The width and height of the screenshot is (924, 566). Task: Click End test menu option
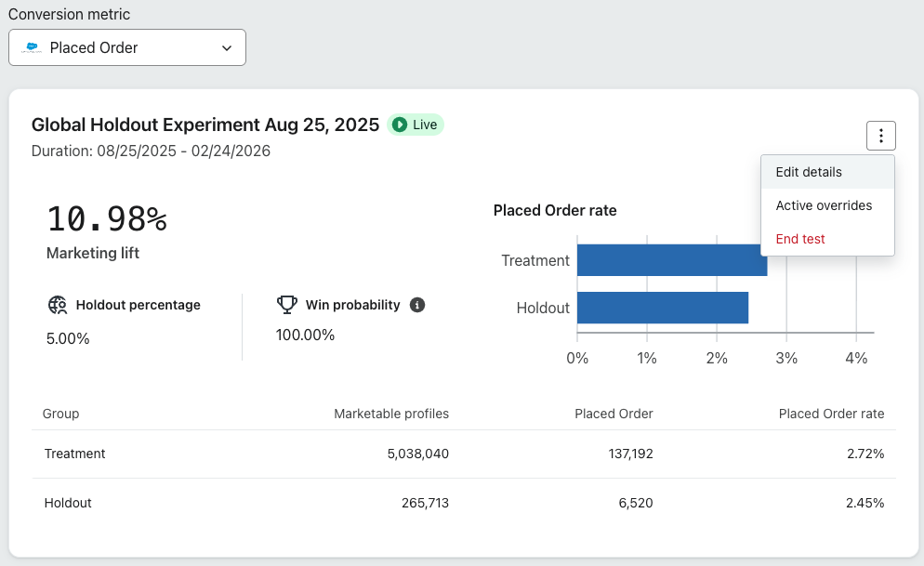click(x=800, y=239)
